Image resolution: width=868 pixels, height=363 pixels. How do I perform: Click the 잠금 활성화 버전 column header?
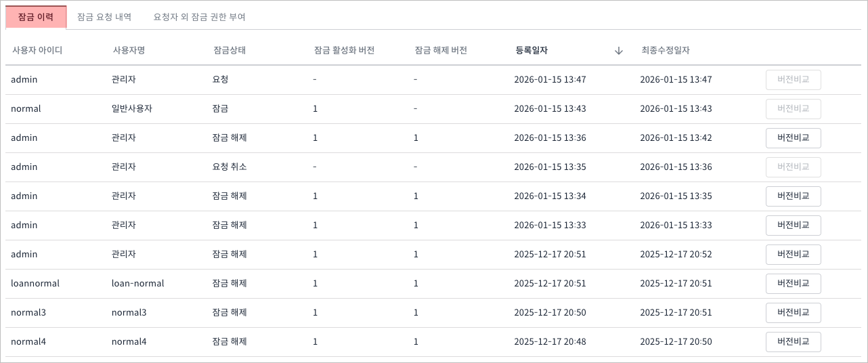[345, 51]
